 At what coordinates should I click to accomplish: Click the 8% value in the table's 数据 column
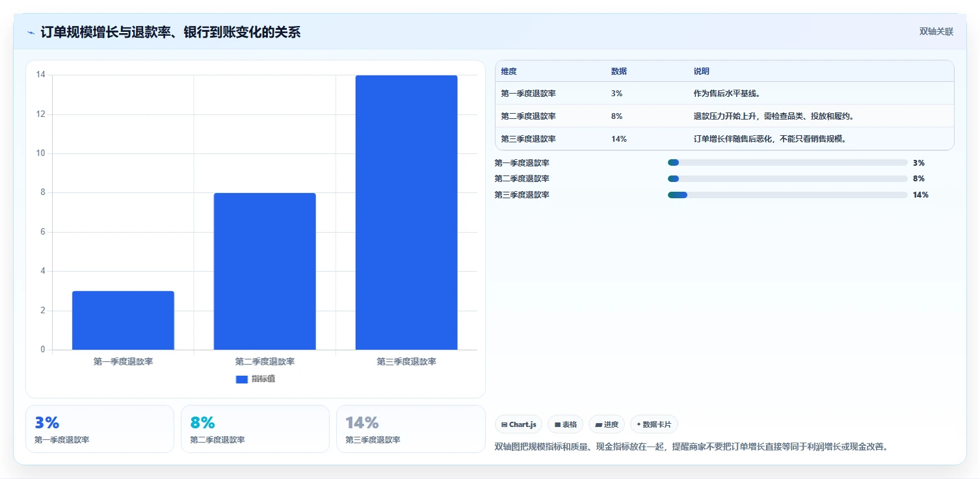click(616, 116)
